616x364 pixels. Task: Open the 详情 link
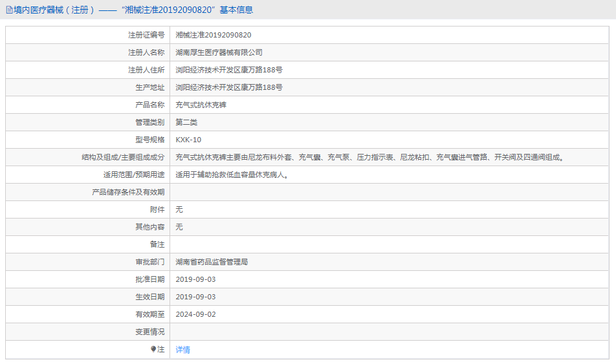tap(183, 350)
